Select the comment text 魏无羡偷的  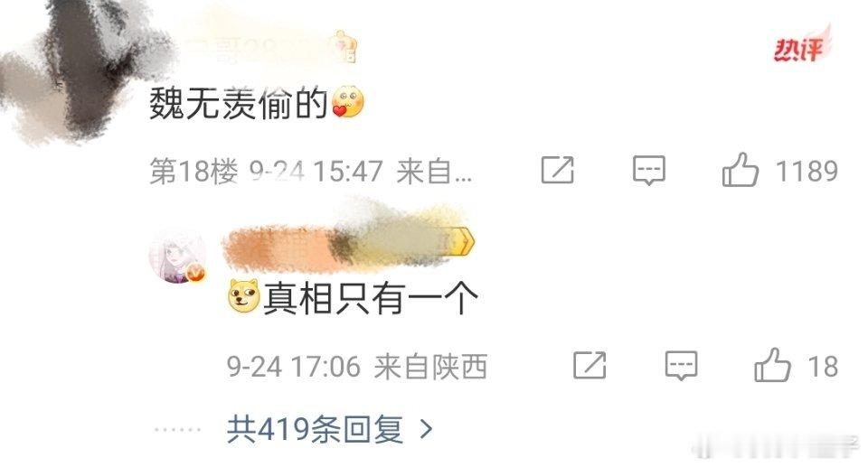point(239,103)
